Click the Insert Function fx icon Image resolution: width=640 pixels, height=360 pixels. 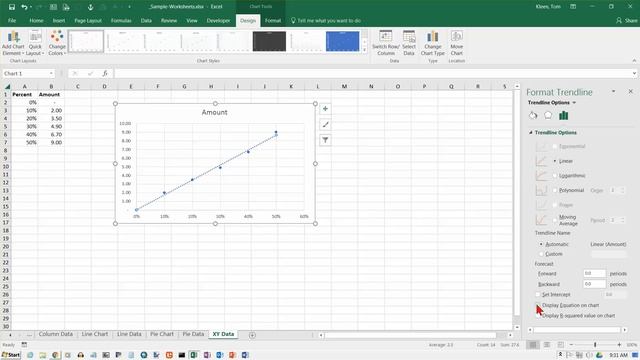pyautogui.click(x=105, y=73)
